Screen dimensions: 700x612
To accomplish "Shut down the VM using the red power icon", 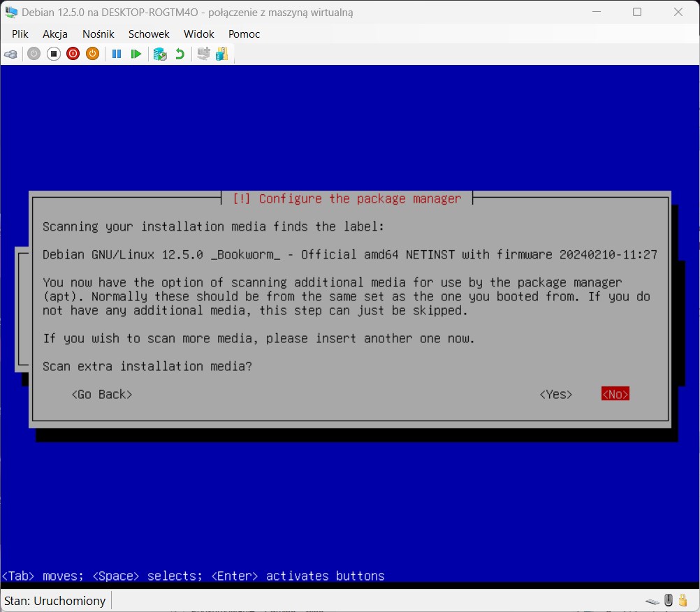I will click(73, 54).
